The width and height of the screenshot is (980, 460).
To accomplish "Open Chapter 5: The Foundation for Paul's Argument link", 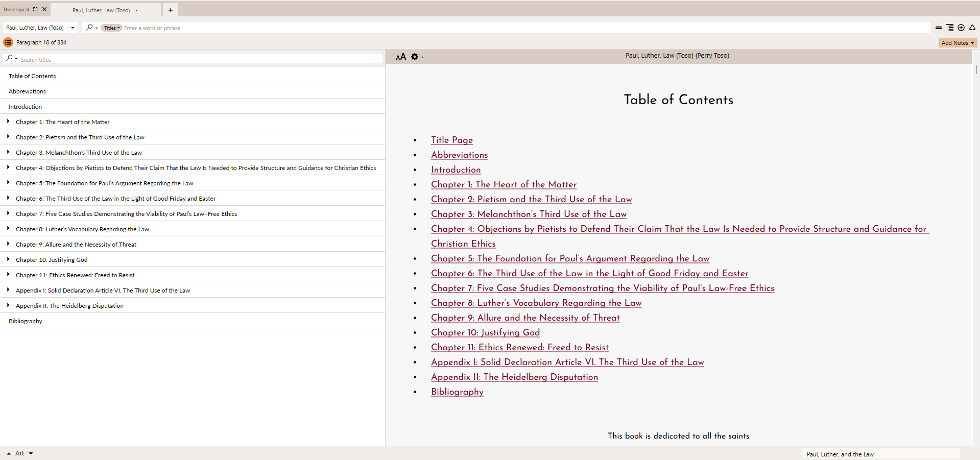I will (570, 258).
